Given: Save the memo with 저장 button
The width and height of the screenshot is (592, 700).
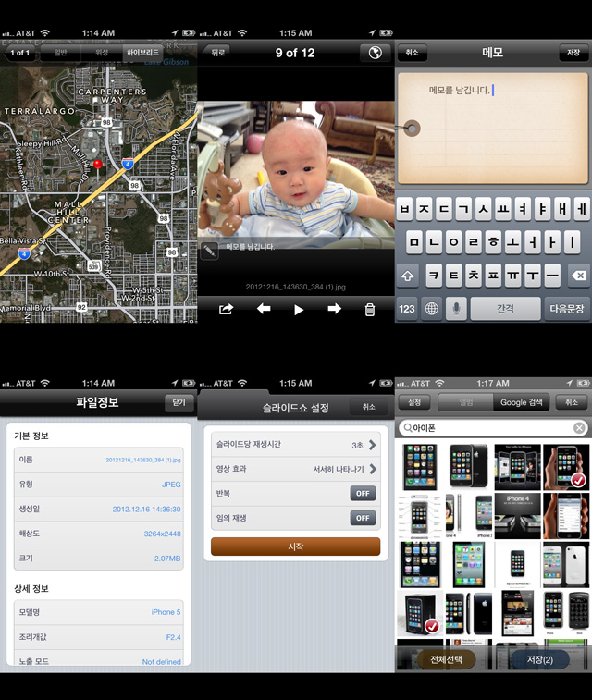Looking at the screenshot, I should pos(573,53).
